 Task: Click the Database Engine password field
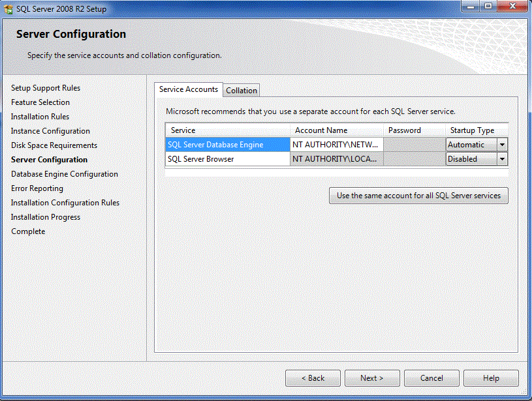click(x=415, y=145)
